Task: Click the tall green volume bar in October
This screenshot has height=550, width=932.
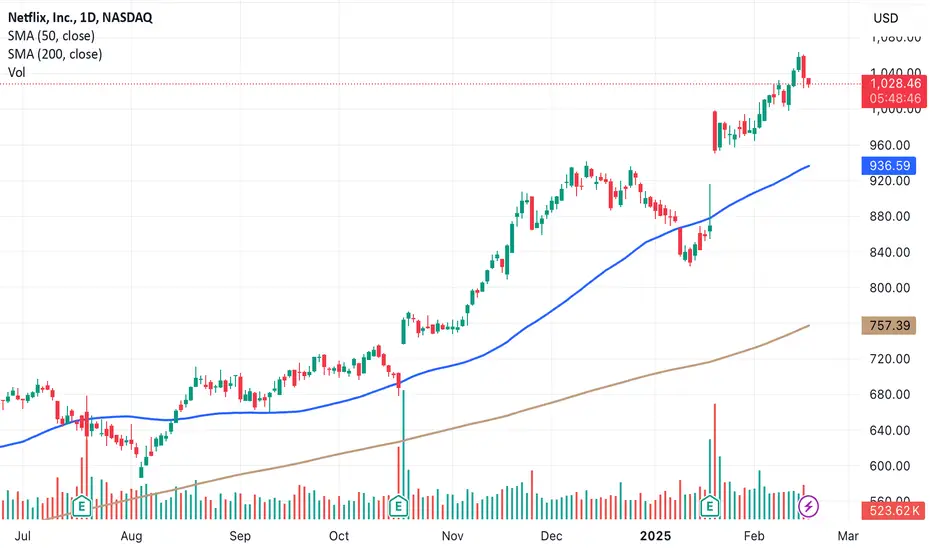Action: tap(404, 455)
